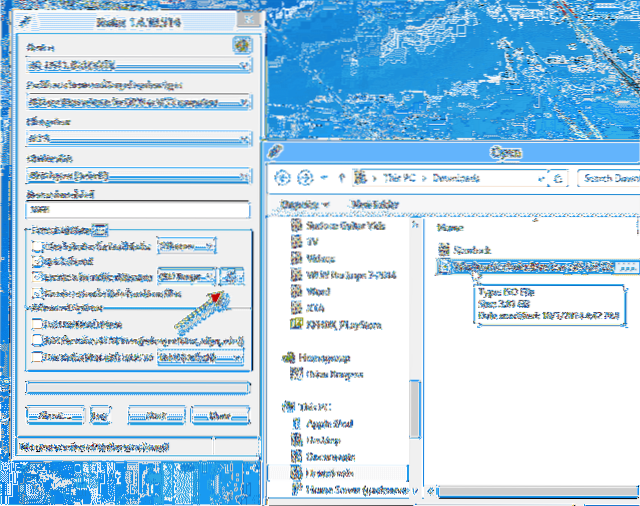The image size is (640, 506).
Task: Click the disc image browse icon in Rufus
Action: tap(232, 275)
